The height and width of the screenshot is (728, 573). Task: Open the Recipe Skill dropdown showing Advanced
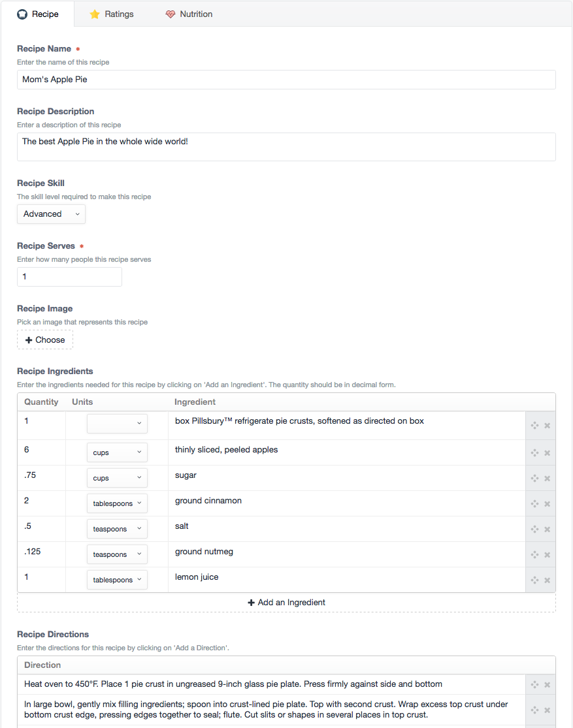click(51, 214)
